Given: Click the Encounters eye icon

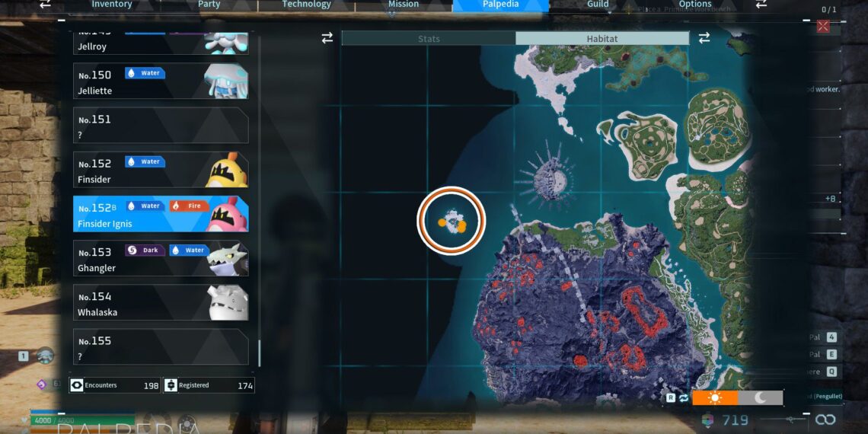Looking at the screenshot, I should 77,385.
